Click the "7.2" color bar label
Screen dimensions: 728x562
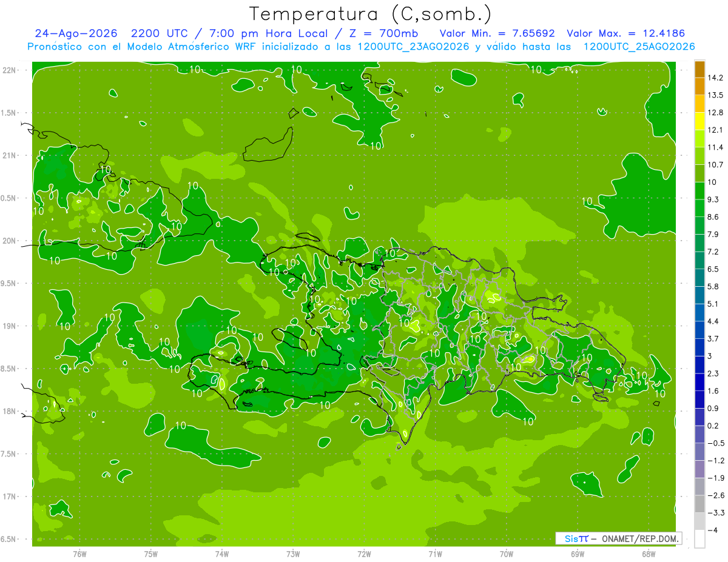click(x=713, y=252)
